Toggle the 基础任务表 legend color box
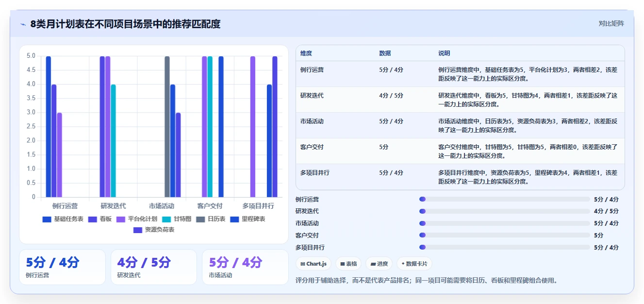 tap(47, 219)
